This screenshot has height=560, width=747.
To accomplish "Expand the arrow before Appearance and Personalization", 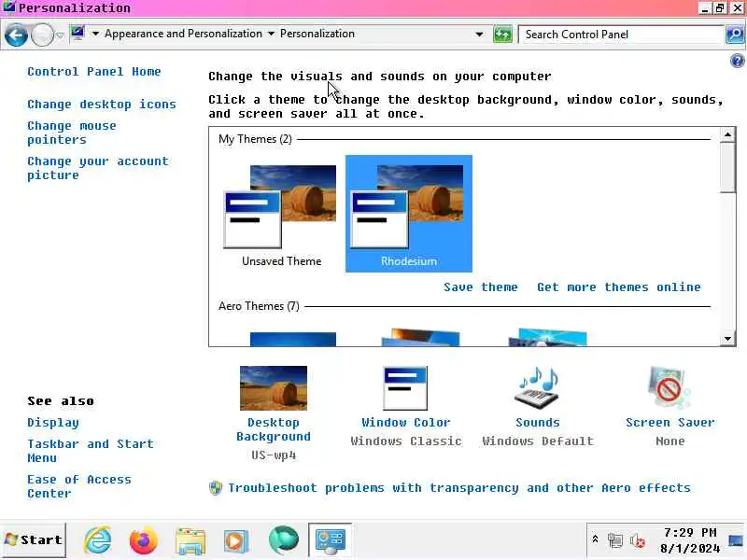I will (x=96, y=34).
